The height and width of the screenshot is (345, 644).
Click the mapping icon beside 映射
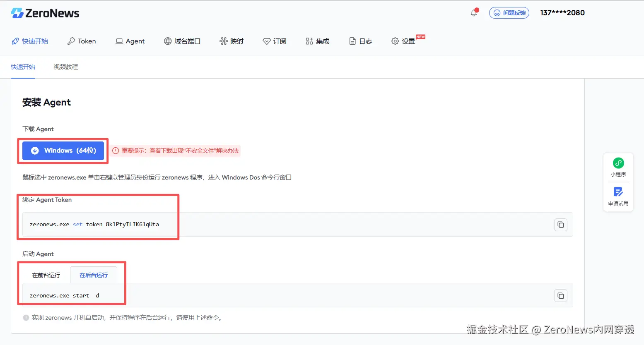pyautogui.click(x=224, y=41)
